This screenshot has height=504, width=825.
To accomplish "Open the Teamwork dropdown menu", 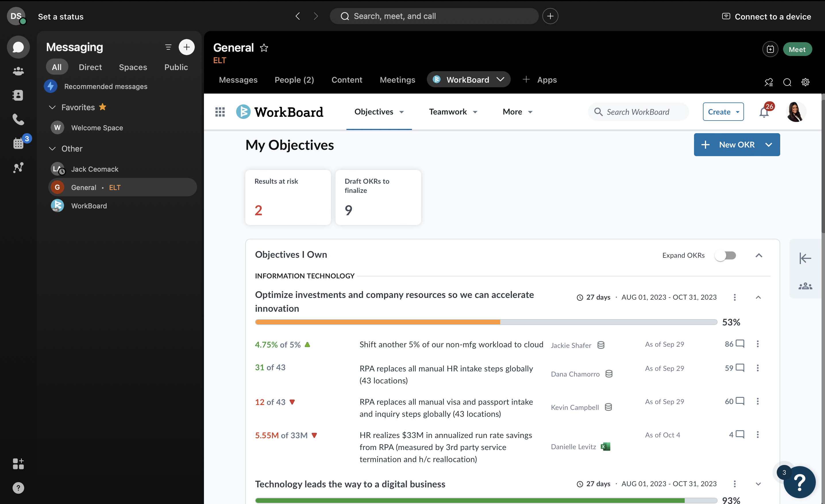I will coord(453,112).
